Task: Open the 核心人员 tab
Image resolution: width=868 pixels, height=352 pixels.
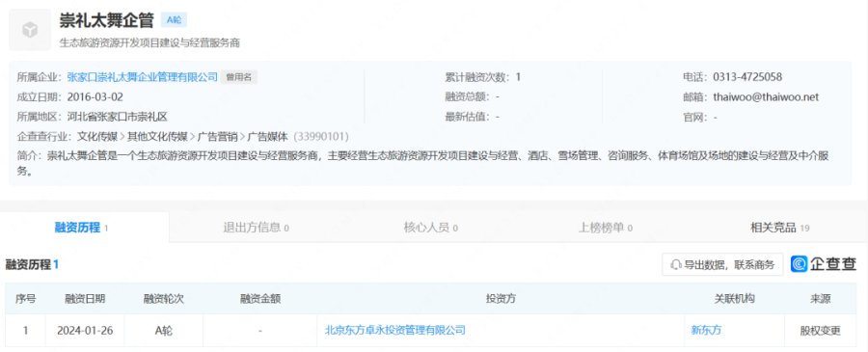Action: pos(430,228)
